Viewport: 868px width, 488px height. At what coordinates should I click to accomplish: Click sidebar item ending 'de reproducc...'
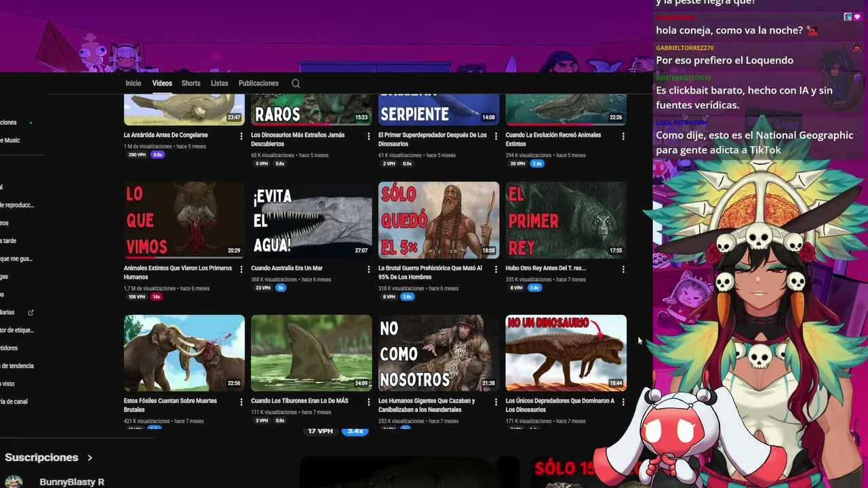click(x=17, y=205)
